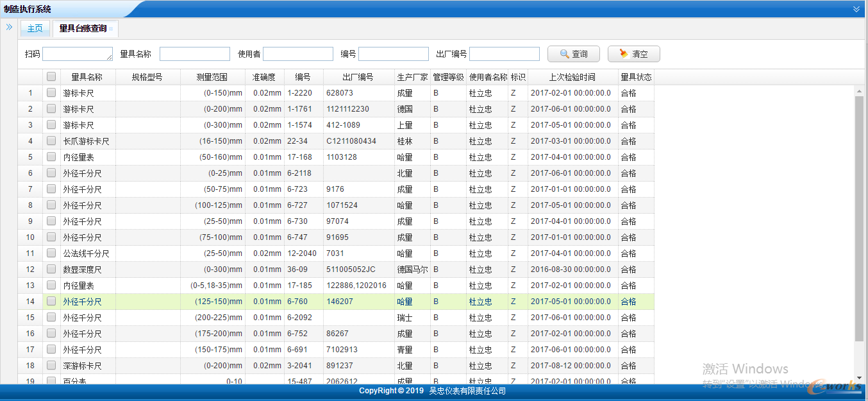This screenshot has height=401, width=868.
Task: Click serial number 1121112230
Action: coord(347,109)
